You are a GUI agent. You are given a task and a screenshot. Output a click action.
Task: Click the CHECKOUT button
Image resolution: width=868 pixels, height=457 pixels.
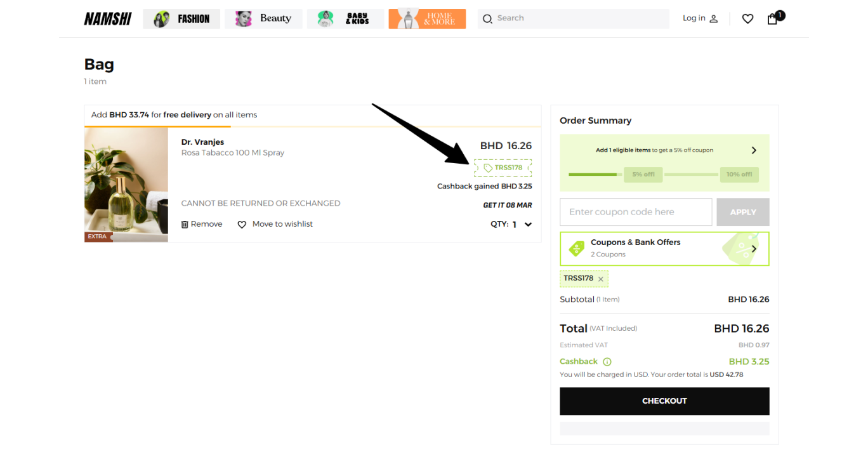point(664,401)
